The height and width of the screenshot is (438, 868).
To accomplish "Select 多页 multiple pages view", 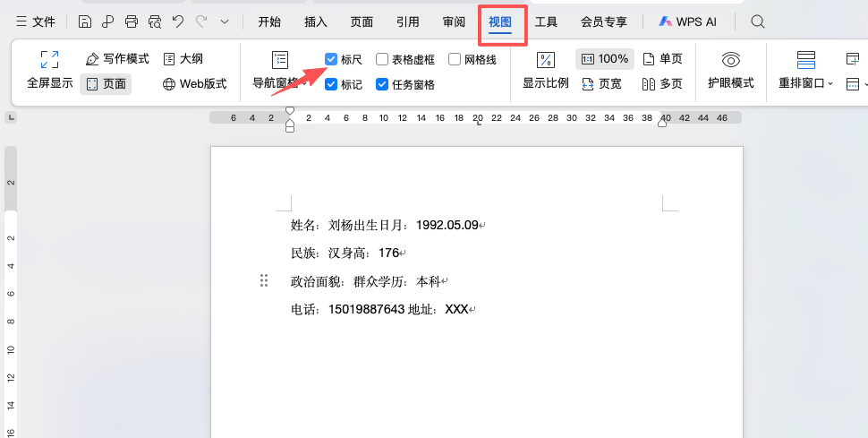I will coord(662,83).
